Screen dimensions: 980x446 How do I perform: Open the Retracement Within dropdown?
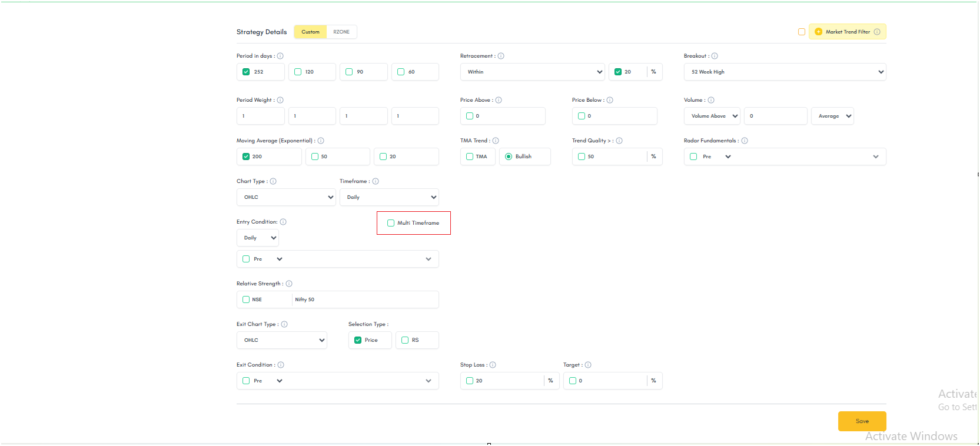(533, 72)
